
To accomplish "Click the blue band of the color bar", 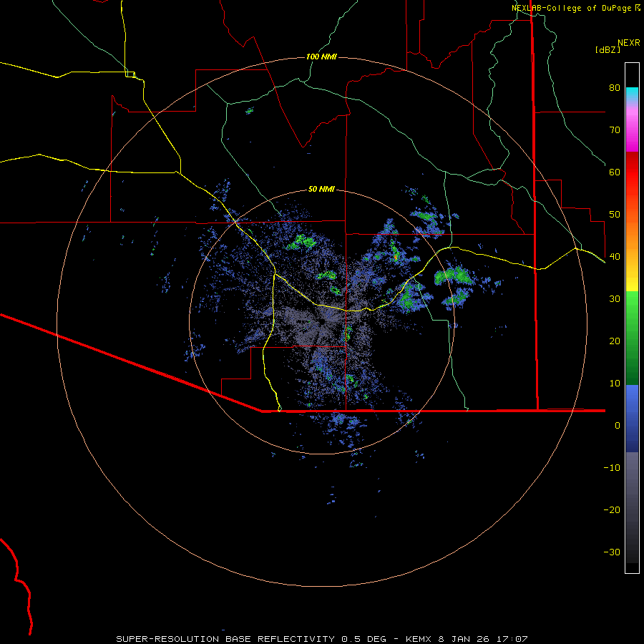I will (x=632, y=419).
